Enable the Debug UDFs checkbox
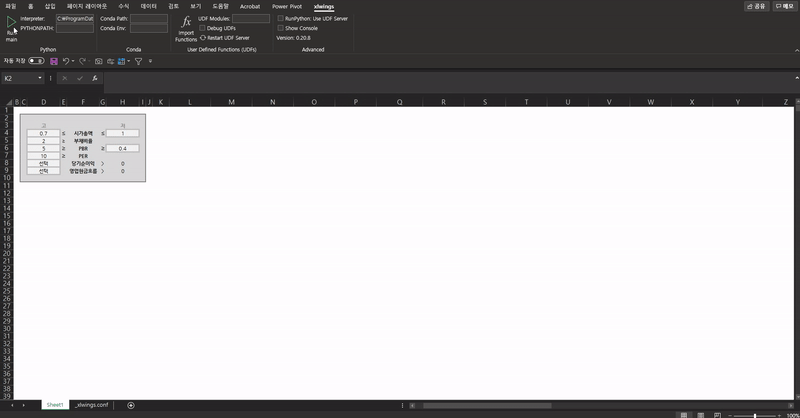 pos(203,28)
